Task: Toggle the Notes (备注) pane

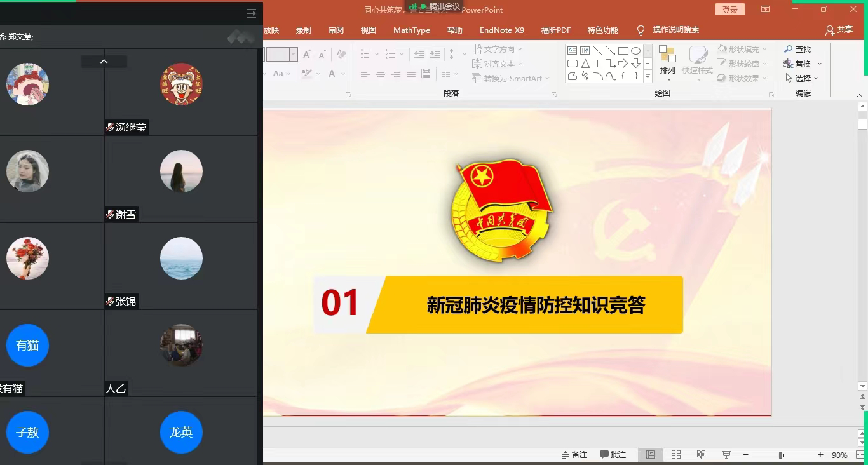Action: 574,455
